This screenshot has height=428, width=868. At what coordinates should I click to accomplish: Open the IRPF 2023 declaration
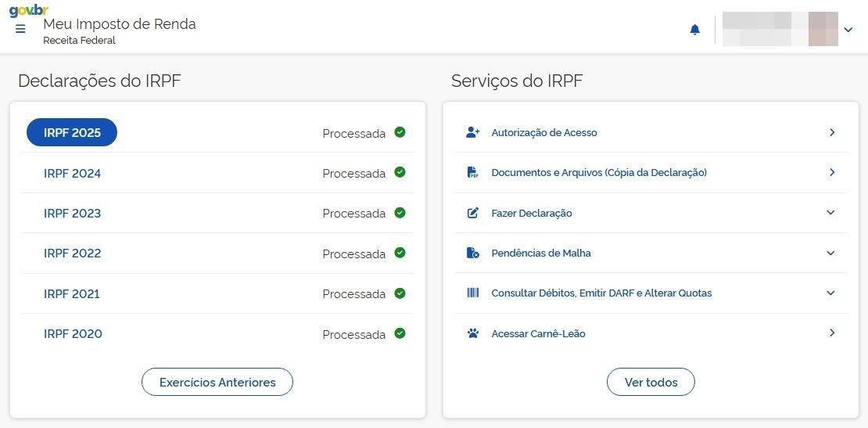[72, 214]
